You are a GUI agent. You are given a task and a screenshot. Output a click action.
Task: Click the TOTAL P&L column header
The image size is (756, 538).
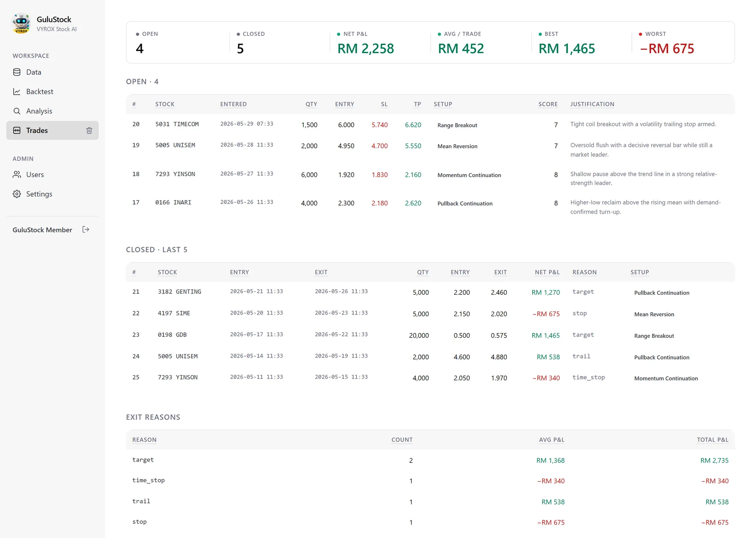[713, 440]
